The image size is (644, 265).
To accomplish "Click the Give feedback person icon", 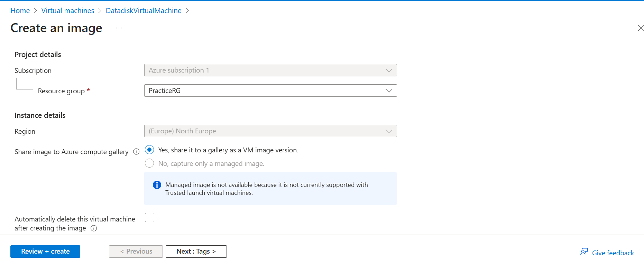I will [584, 252].
